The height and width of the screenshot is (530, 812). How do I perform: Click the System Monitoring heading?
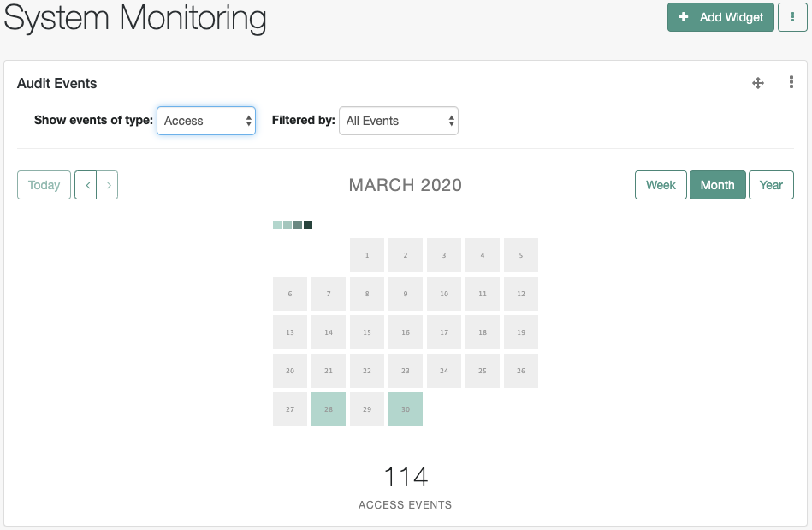(133, 18)
